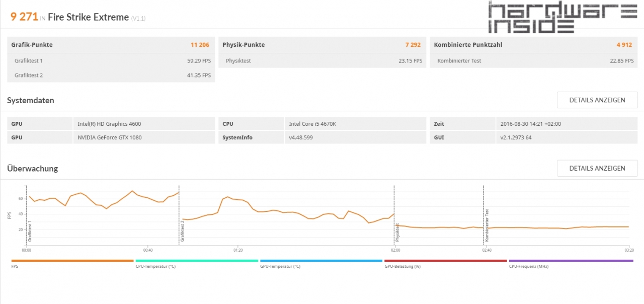This screenshot has height=304, width=644.
Task: Click DETAILS ANZEIGEN button beside Systemdaten
Action: click(x=597, y=100)
